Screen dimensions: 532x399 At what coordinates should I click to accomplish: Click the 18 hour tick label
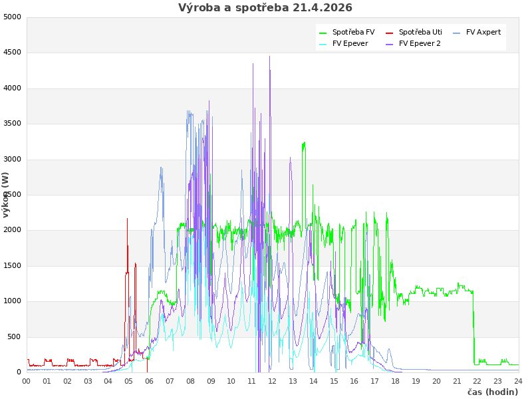pos(395,381)
